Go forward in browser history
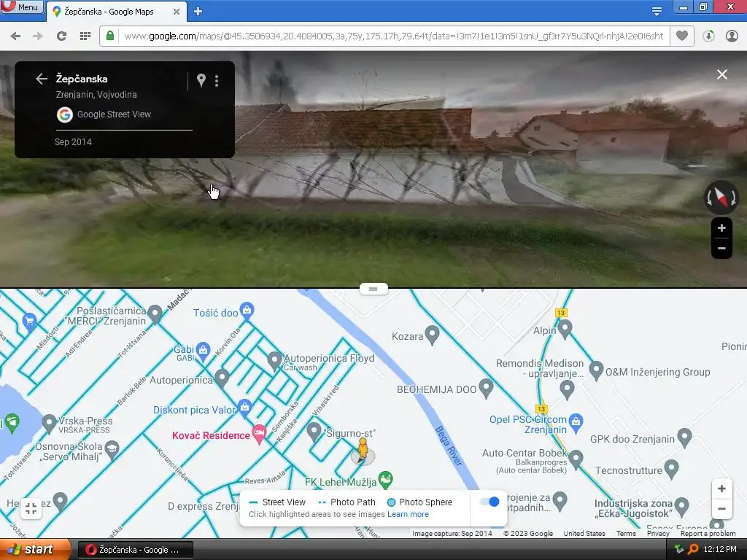The height and width of the screenshot is (560, 747). pos(38,36)
